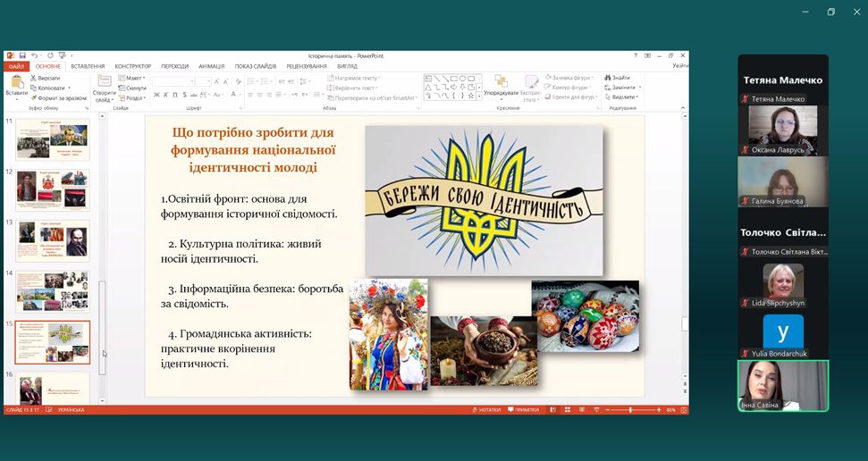
Task: Click the ФАЙЛ button
Action: click(x=16, y=66)
